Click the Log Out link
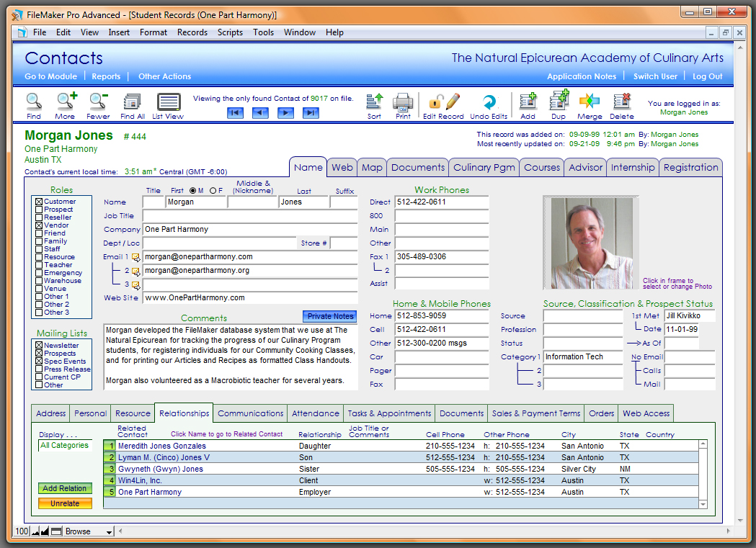Screen dimensions: 756x548 [707, 76]
